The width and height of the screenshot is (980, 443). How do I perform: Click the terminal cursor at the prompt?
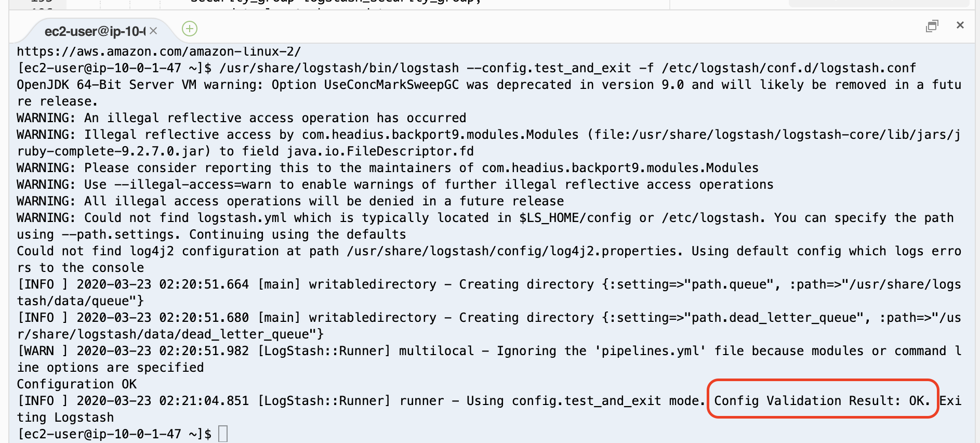223,434
